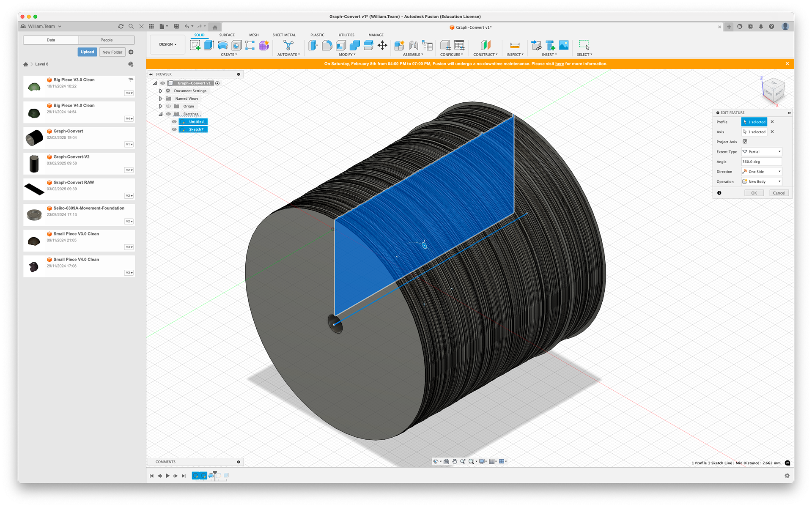Search in the data panel
Viewport: 812px width, 507px height.
131,26
